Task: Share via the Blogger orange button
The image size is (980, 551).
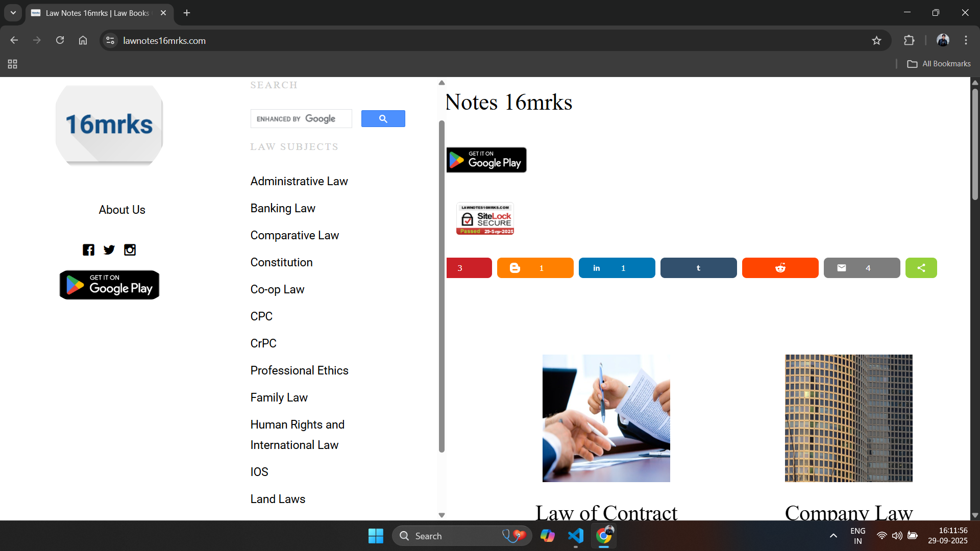Action: (x=535, y=268)
